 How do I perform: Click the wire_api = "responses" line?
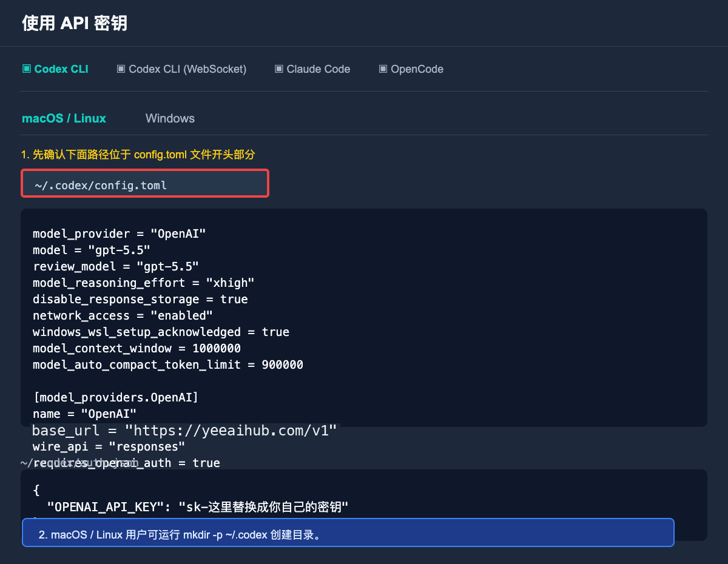[109, 447]
